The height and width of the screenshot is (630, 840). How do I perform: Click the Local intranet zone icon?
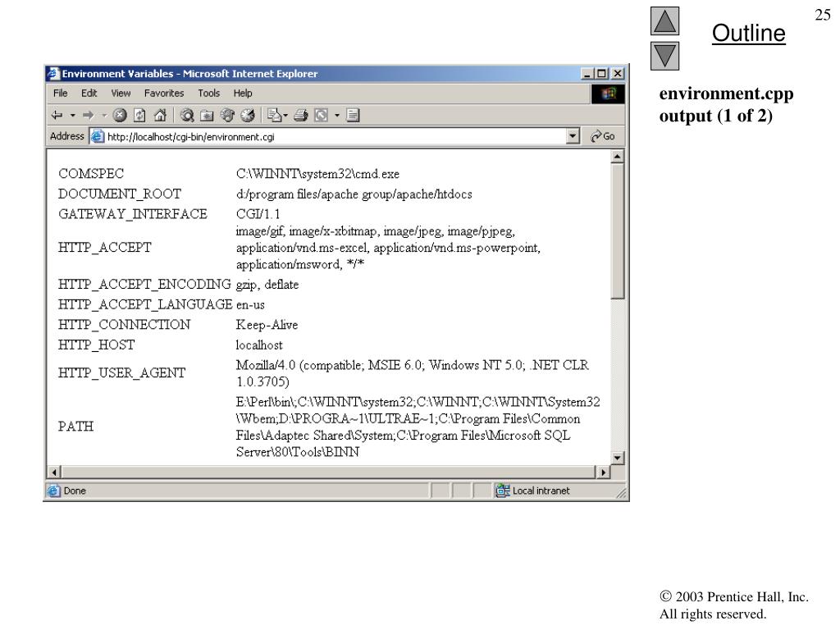pos(503,491)
